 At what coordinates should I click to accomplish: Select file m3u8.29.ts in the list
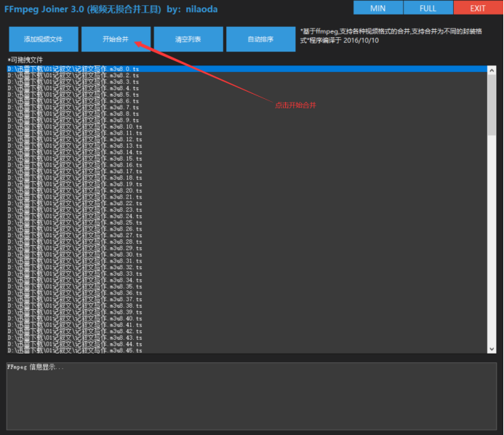(x=247, y=248)
